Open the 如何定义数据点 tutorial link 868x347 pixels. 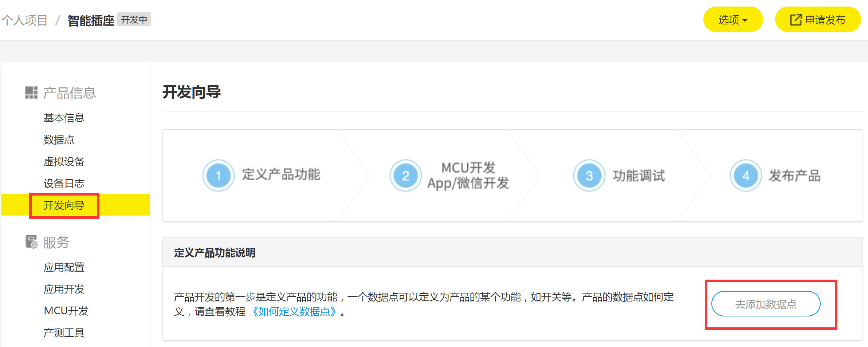tap(294, 312)
